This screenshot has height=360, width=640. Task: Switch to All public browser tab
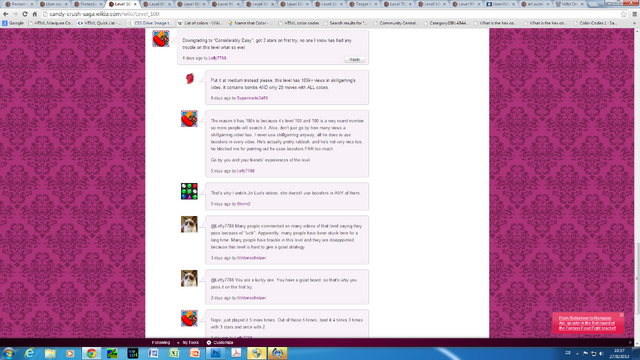click(x=536, y=4)
